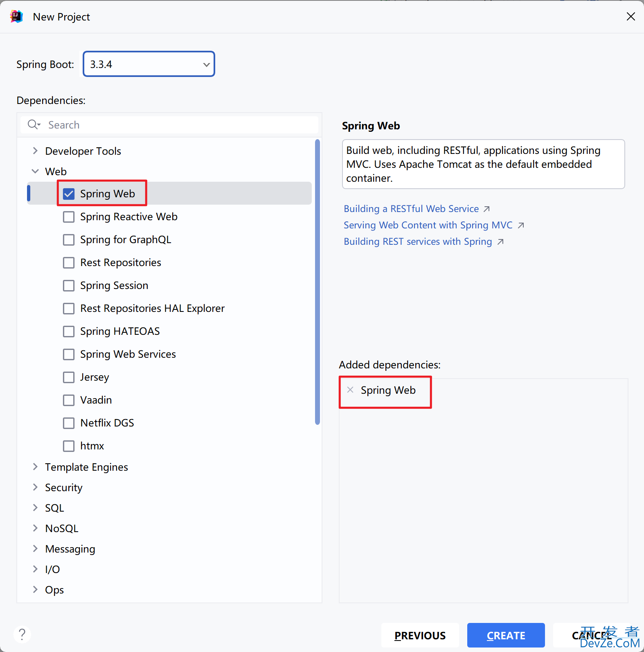Click the IntelliJ IDEA logo icon
Image resolution: width=644 pixels, height=652 pixels.
[x=16, y=17]
